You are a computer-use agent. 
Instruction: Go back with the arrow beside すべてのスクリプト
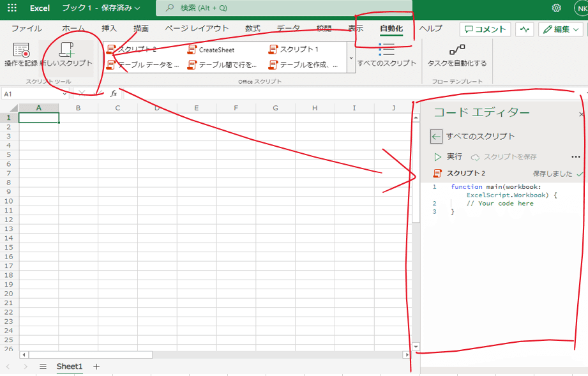[x=436, y=137]
